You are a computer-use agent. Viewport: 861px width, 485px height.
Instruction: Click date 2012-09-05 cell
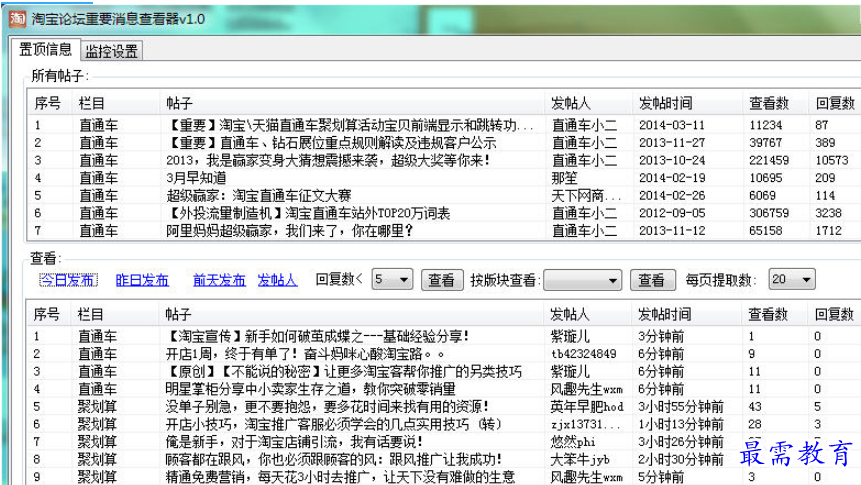(x=672, y=213)
